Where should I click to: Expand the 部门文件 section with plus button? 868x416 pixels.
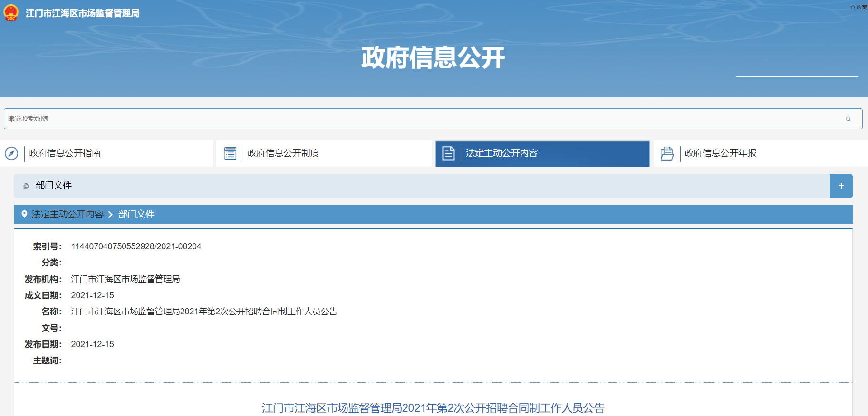[841, 186]
